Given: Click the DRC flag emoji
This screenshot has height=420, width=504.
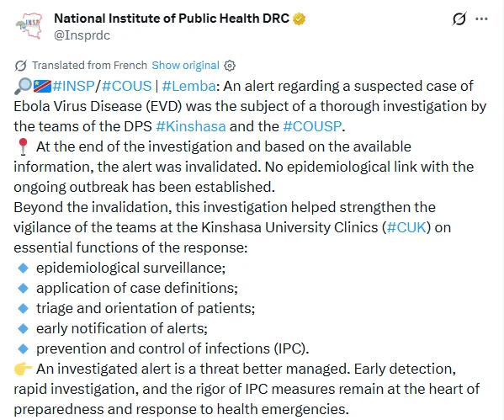Looking at the screenshot, I should (x=42, y=86).
